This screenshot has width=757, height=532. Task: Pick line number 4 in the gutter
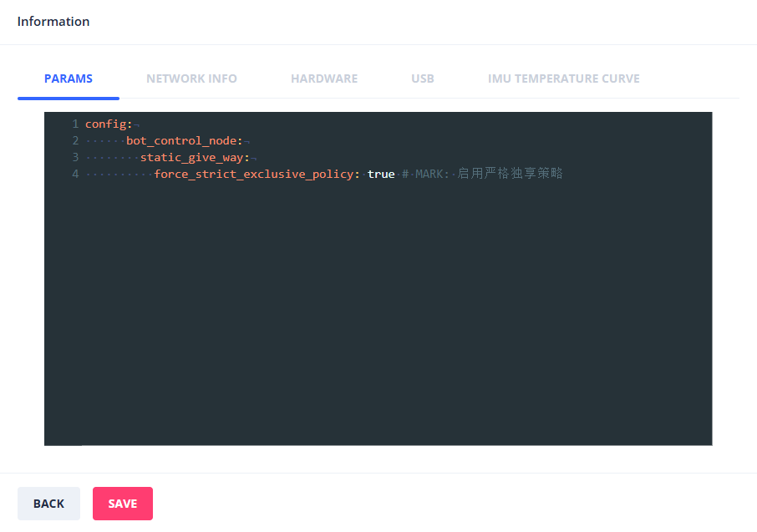[75, 174]
